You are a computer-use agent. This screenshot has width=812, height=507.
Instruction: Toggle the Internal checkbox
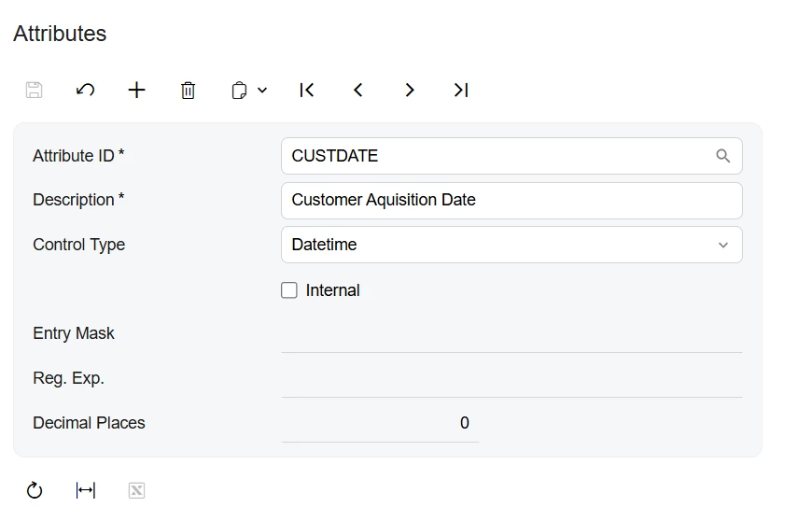pos(289,290)
